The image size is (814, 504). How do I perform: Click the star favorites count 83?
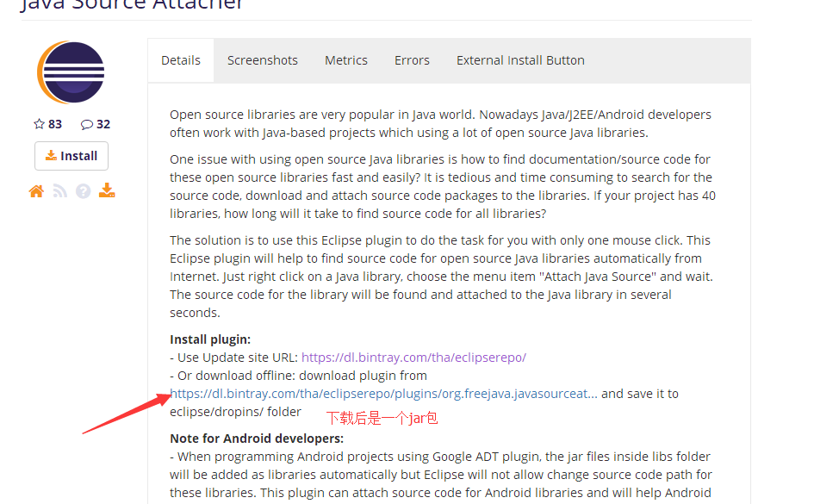point(47,124)
